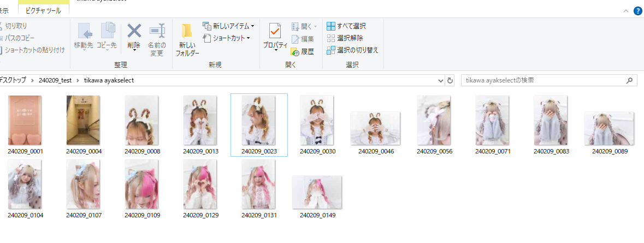Click breadcrumb arrow after 240209_test
Image resolution: width=644 pixels, height=243 pixels.
click(x=78, y=80)
